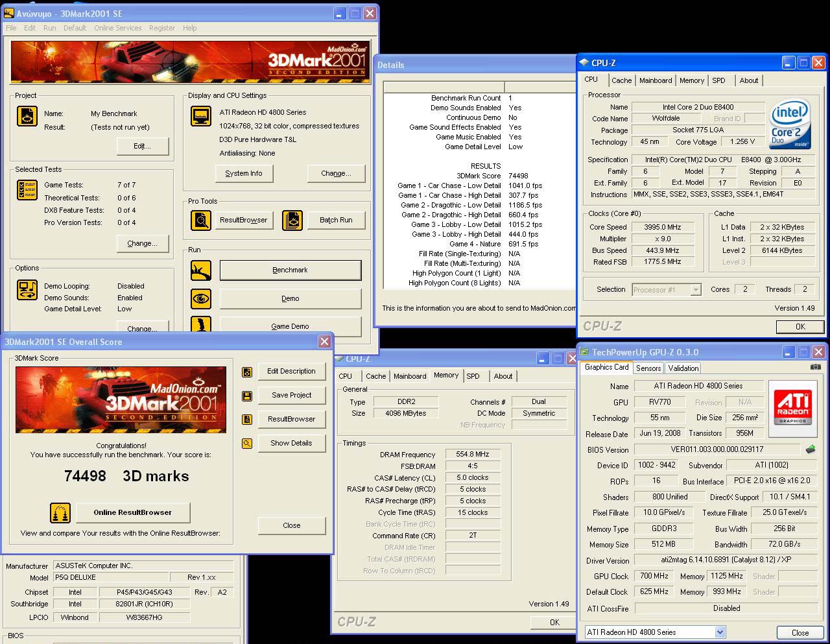Open the Run menu in 3DMark2001
The width and height of the screenshot is (830, 644).
[49, 28]
